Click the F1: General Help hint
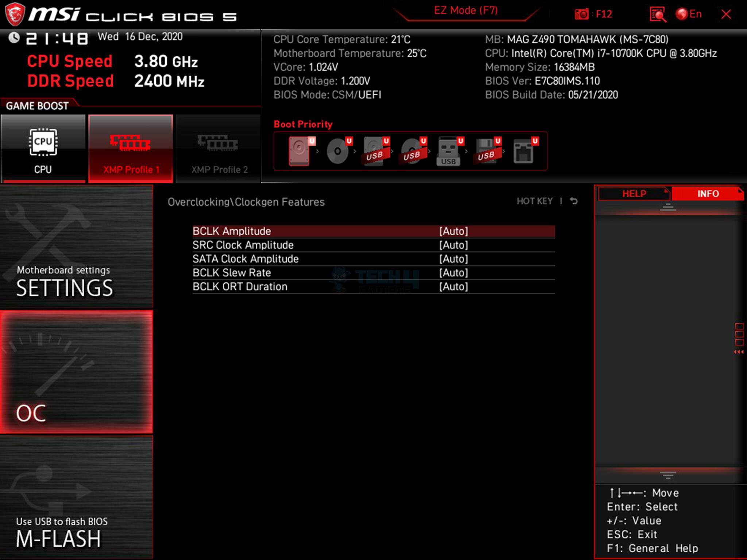Image resolution: width=747 pixels, height=560 pixels. click(652, 548)
